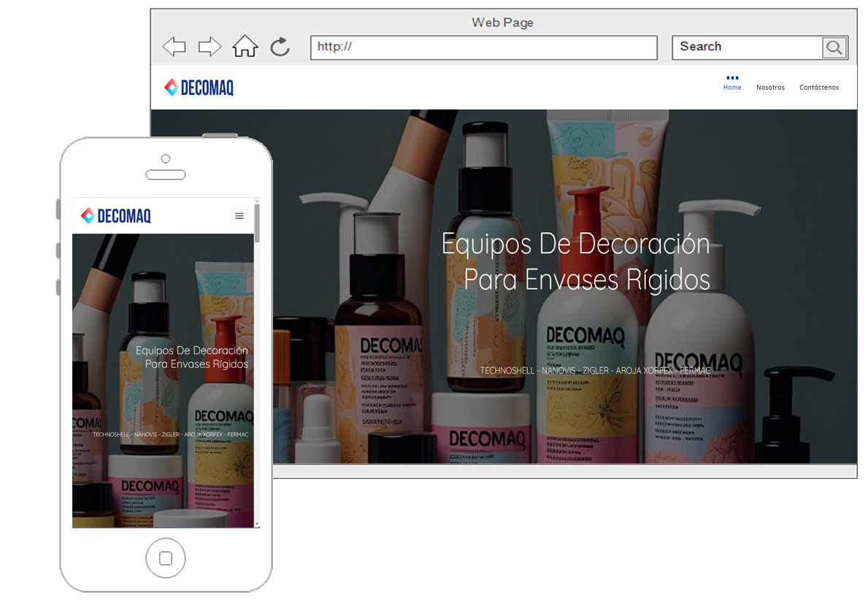The width and height of the screenshot is (868, 614).
Task: Go to the browser home page icon
Action: [x=245, y=47]
